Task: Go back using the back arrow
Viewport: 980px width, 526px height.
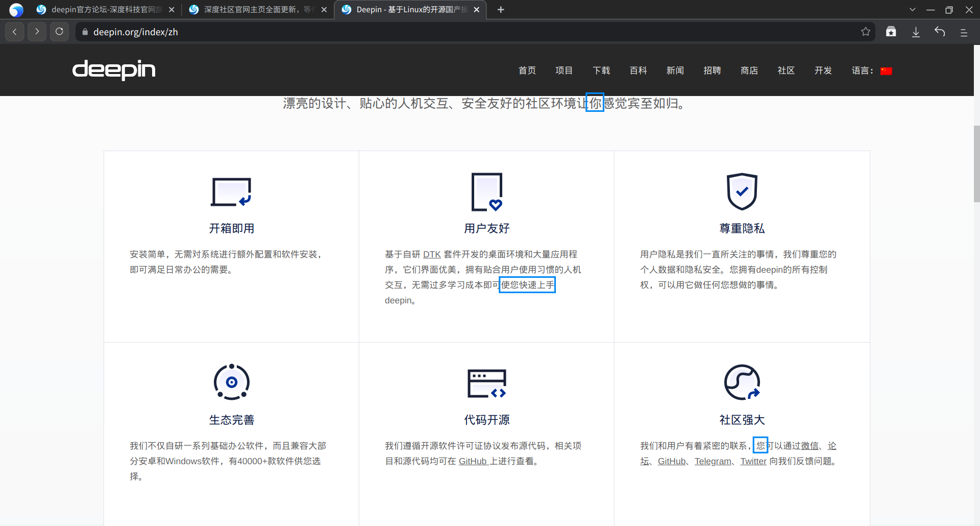Action: point(14,31)
